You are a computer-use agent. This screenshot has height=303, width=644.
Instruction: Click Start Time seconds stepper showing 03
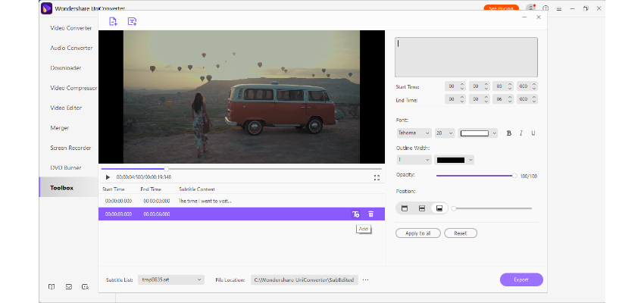[x=503, y=86]
